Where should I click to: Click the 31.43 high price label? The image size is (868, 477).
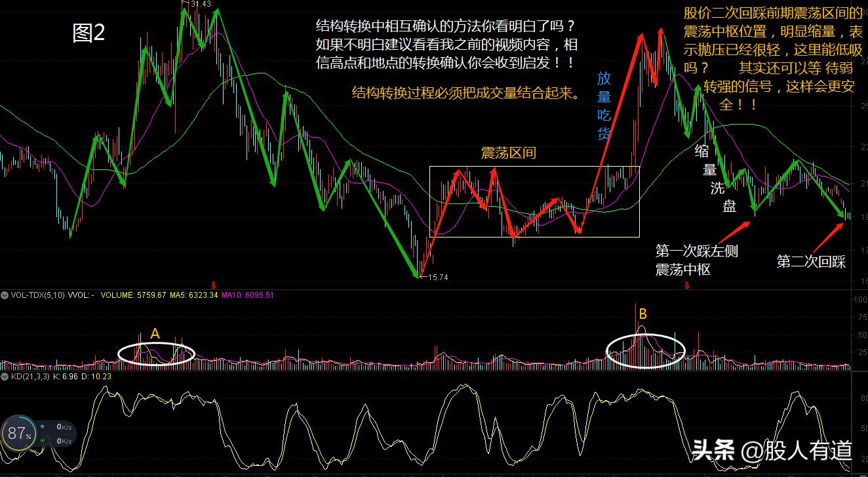pos(201,4)
